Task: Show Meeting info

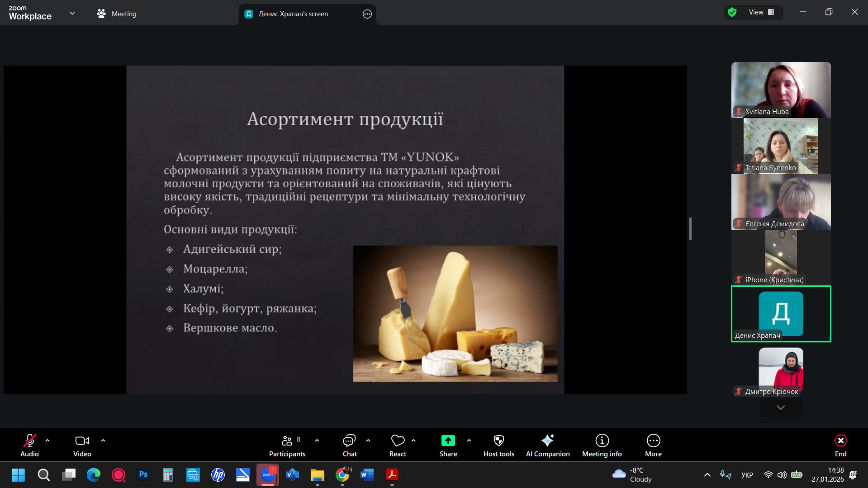Action: click(x=602, y=445)
